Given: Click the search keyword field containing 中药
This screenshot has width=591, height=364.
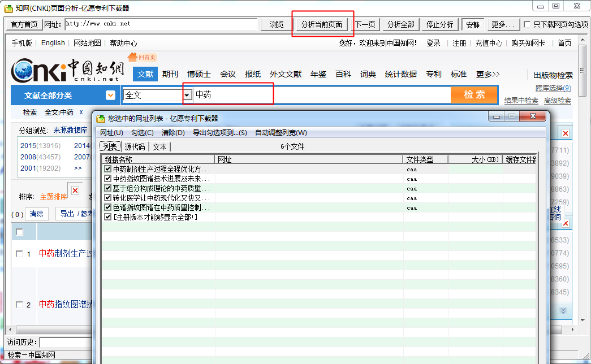Looking at the screenshot, I should (321, 94).
